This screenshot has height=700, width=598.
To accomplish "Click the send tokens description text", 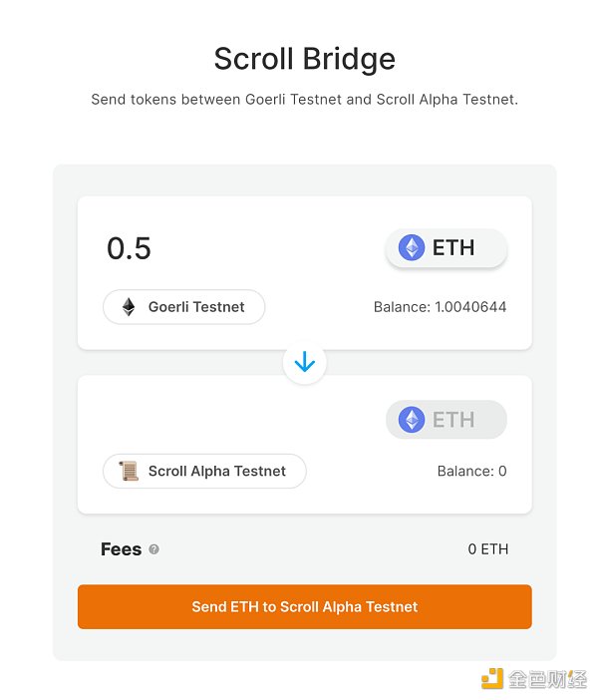I will (304, 100).
